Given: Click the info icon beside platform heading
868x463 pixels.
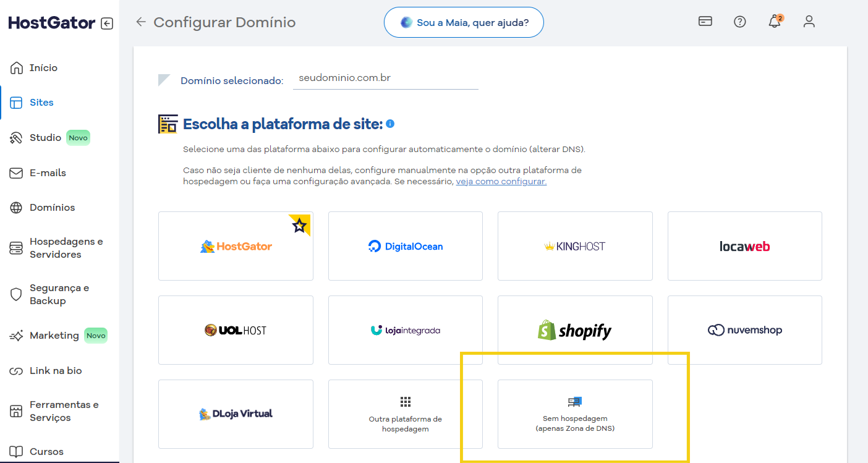Looking at the screenshot, I should click(390, 124).
